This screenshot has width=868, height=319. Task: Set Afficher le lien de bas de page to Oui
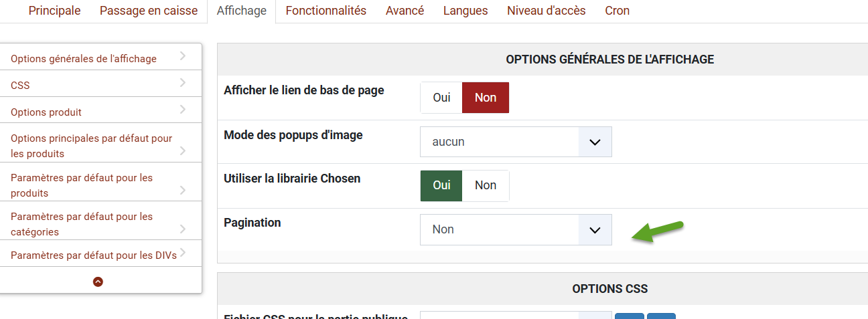[441, 98]
